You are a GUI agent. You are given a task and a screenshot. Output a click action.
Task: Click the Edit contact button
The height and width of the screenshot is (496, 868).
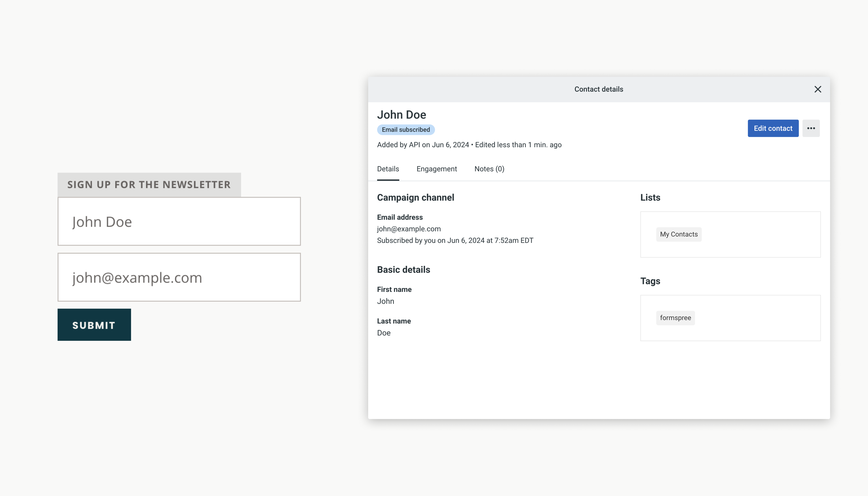point(773,128)
